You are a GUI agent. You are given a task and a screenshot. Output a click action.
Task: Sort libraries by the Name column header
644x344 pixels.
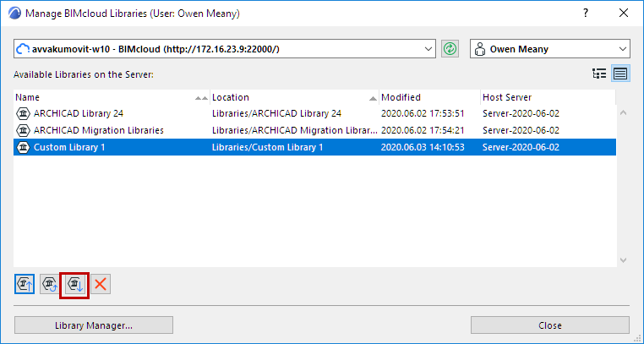tap(112, 97)
